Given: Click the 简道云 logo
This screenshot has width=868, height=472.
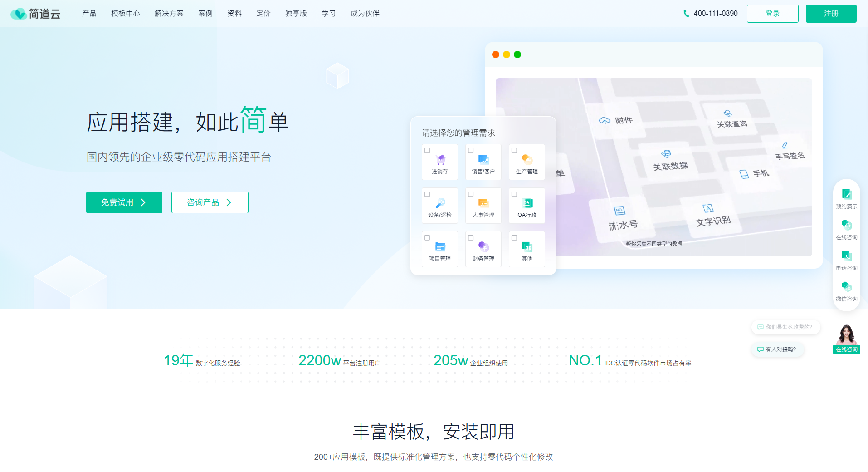Looking at the screenshot, I should [35, 14].
